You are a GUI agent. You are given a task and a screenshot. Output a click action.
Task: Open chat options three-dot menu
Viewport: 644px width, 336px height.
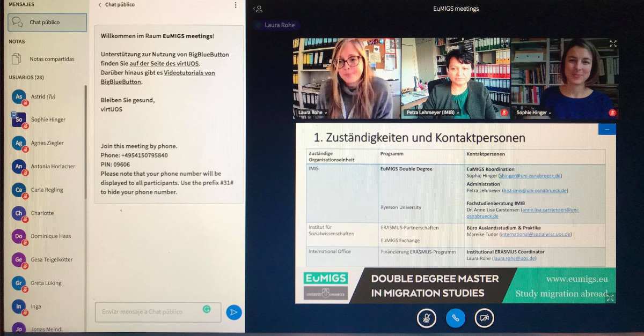[236, 5]
